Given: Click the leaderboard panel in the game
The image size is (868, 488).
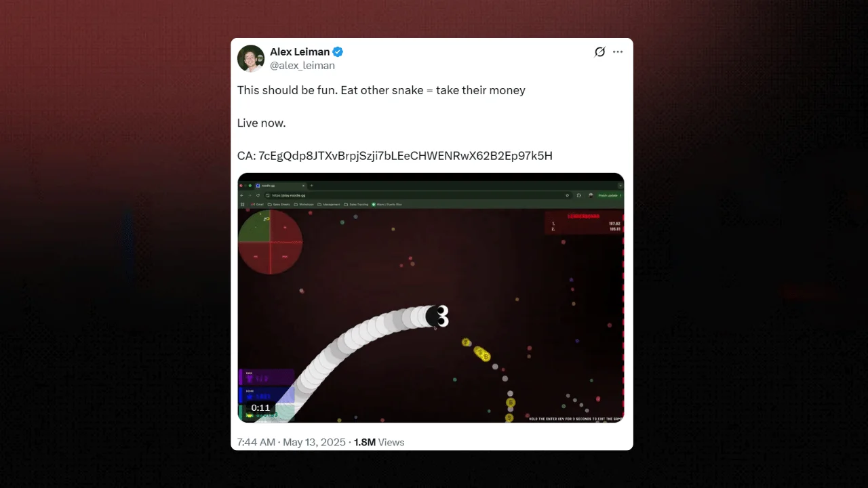Looking at the screenshot, I should pos(584,224).
